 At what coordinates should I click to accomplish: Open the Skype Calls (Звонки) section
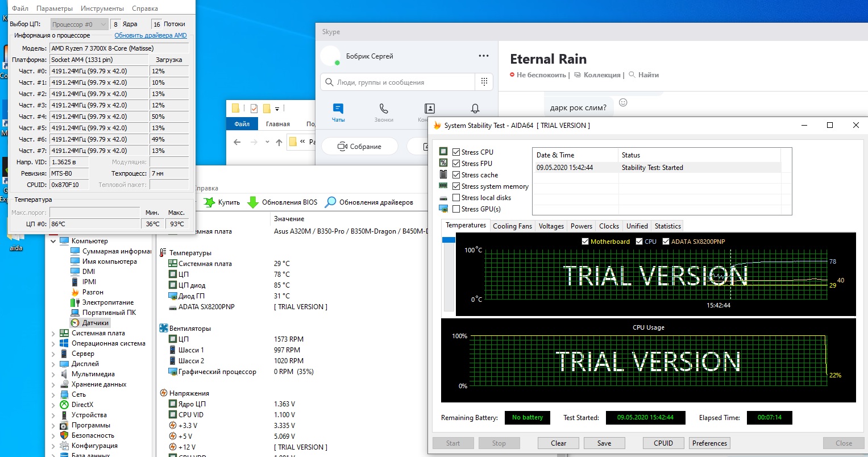pyautogui.click(x=384, y=113)
